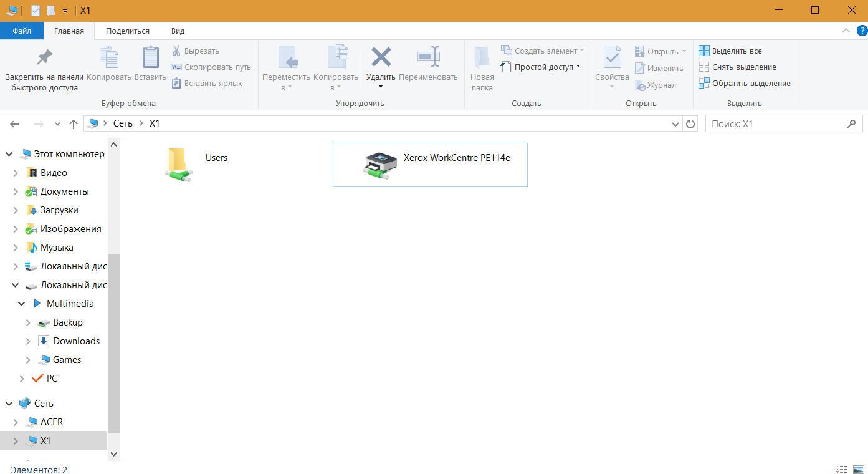Collapse Этот компьютер tree node

(9, 154)
